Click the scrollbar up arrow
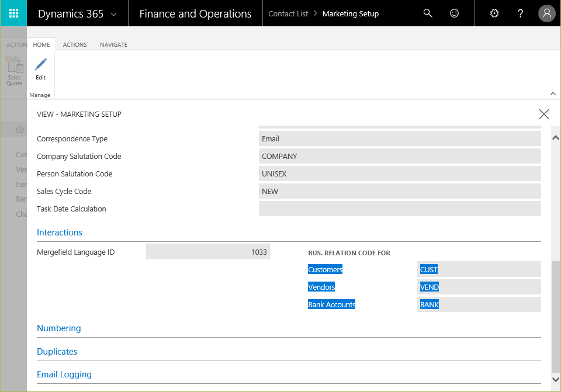This screenshot has width=561, height=392. click(555, 138)
